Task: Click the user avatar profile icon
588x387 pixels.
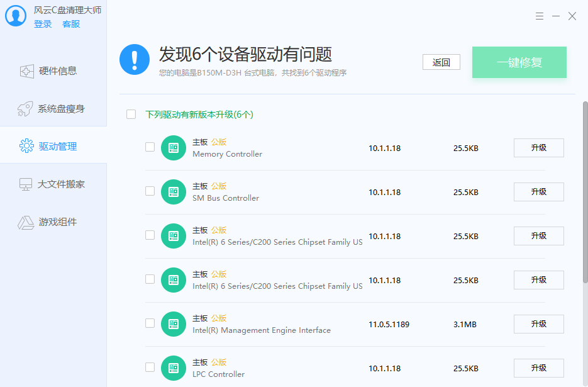Action: [x=16, y=16]
